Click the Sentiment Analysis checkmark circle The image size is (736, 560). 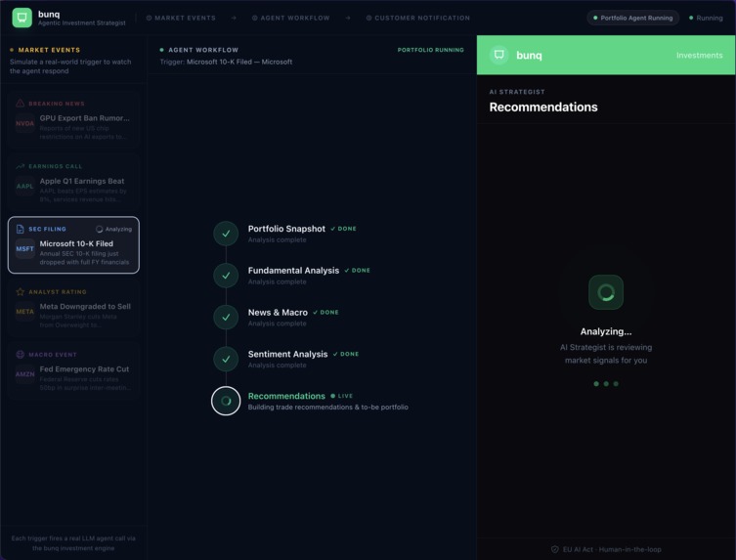[x=226, y=359]
